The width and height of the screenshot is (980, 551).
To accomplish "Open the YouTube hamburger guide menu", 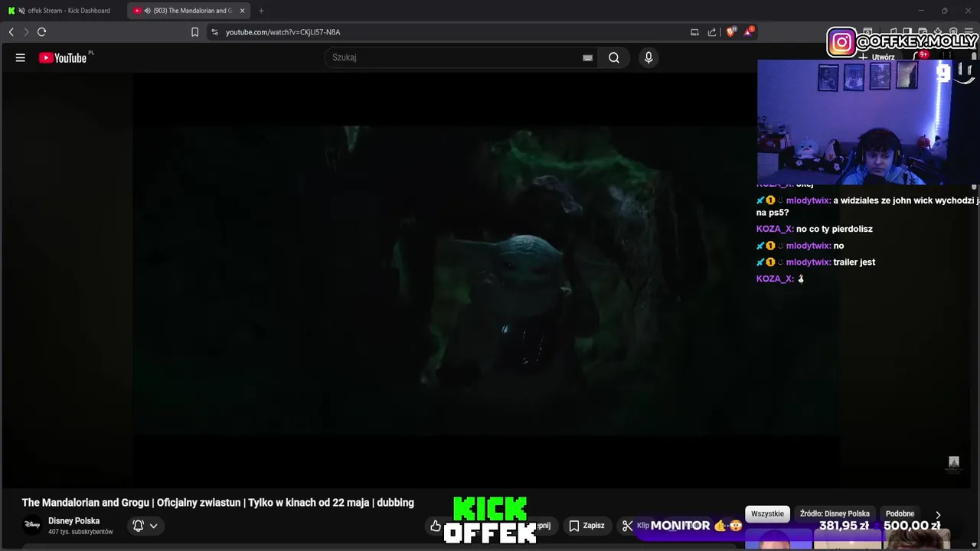I will [21, 57].
